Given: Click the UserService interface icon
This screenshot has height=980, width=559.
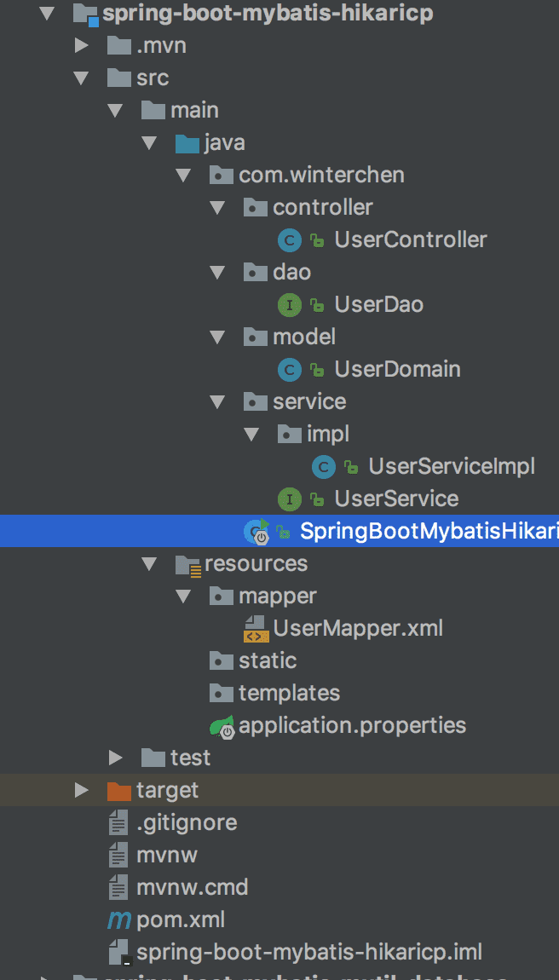Looking at the screenshot, I should point(290,499).
